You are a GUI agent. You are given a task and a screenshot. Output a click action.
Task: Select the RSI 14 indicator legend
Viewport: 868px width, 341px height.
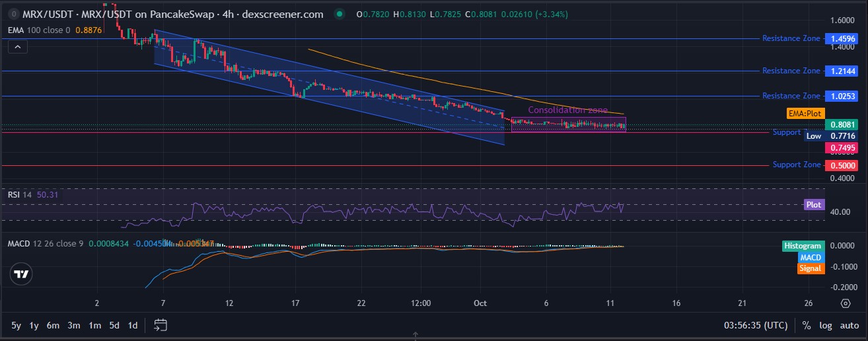20,194
